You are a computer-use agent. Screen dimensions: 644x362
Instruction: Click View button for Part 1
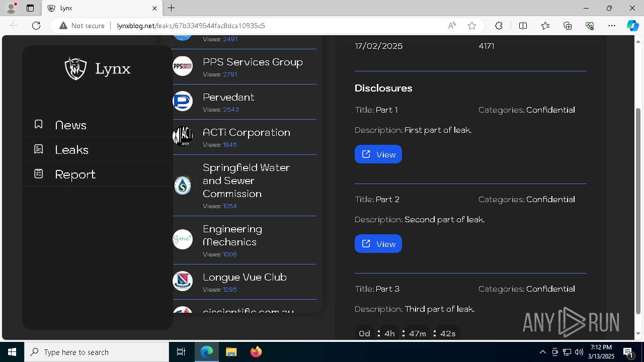point(378,154)
